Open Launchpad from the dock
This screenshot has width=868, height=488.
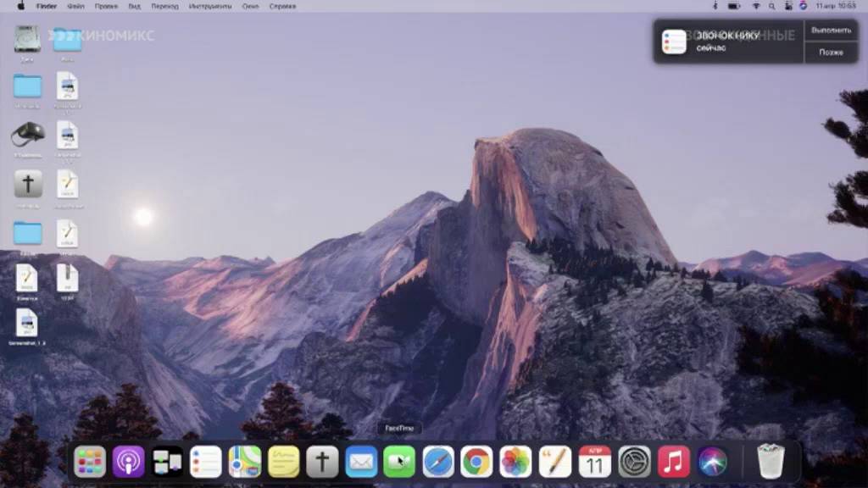90,462
